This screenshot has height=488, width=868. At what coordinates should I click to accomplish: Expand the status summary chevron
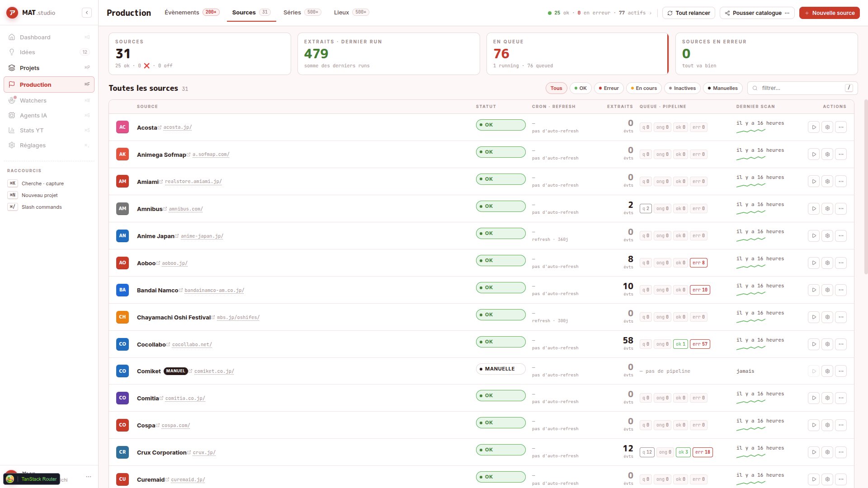pyautogui.click(x=651, y=13)
